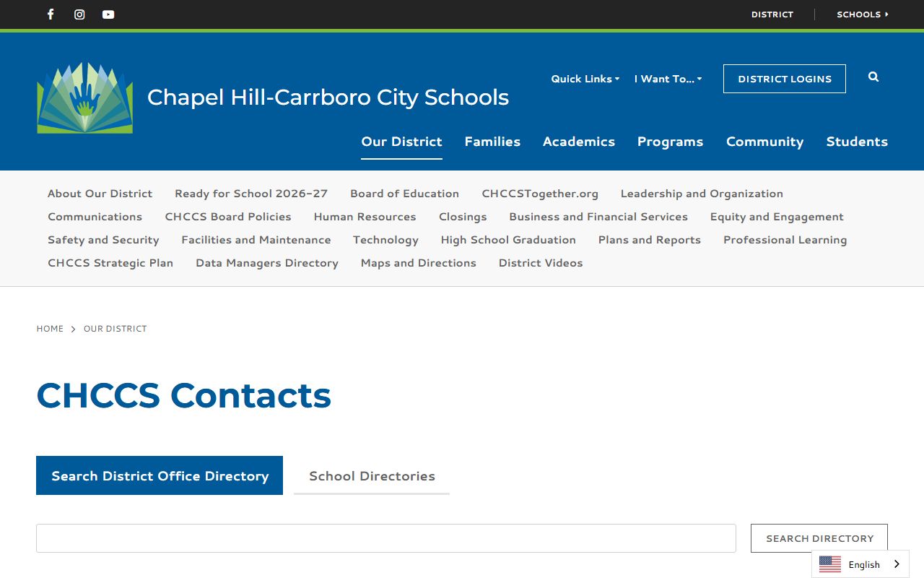Click the District link in top bar
924x578 pixels.
click(x=772, y=14)
